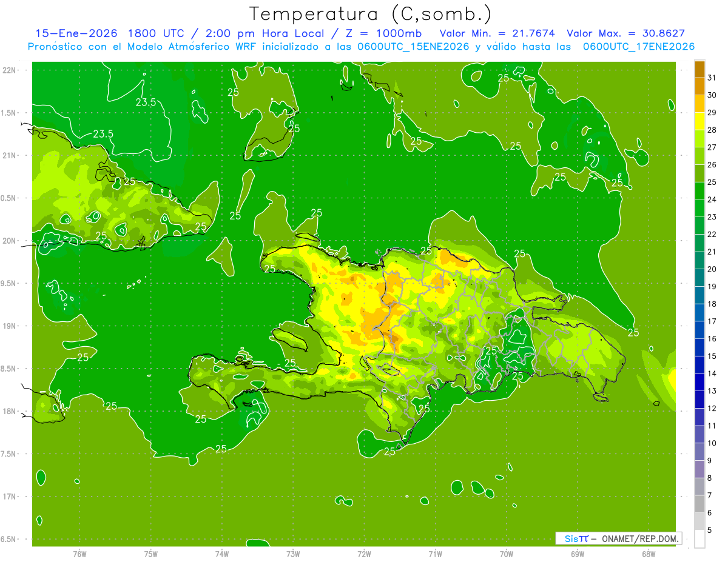Click the '71W' longitude axis label
Viewport: 728px width, 562px height.
[x=435, y=554]
